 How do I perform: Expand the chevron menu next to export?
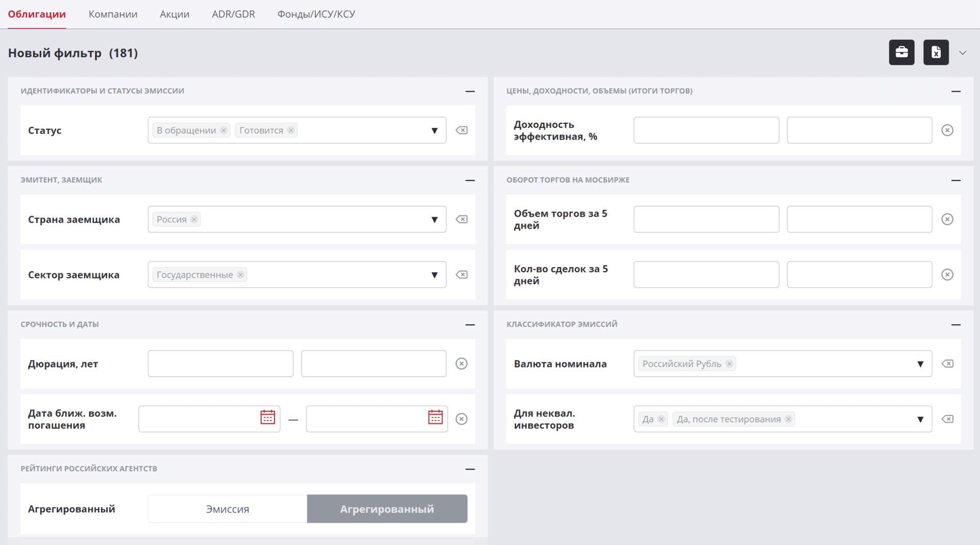(962, 53)
